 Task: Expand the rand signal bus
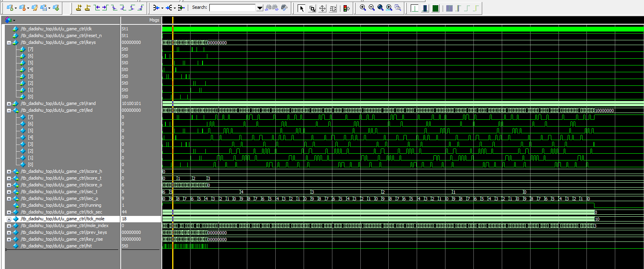[9, 104]
